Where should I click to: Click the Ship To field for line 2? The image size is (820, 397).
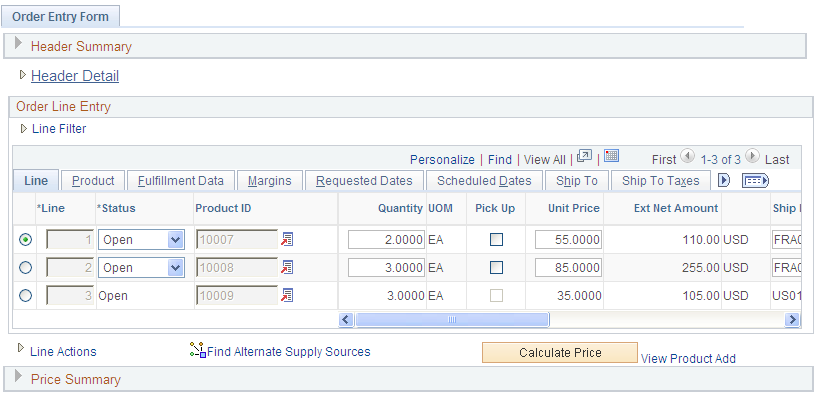click(x=787, y=267)
